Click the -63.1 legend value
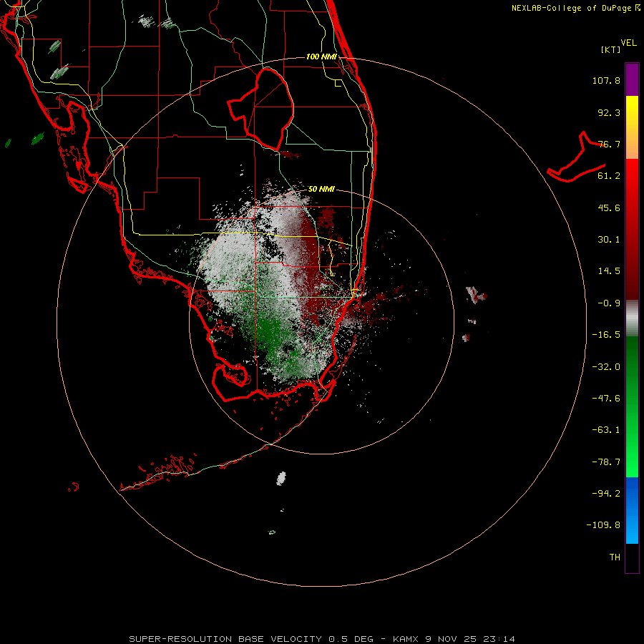This screenshot has width=644, height=644. tap(606, 430)
